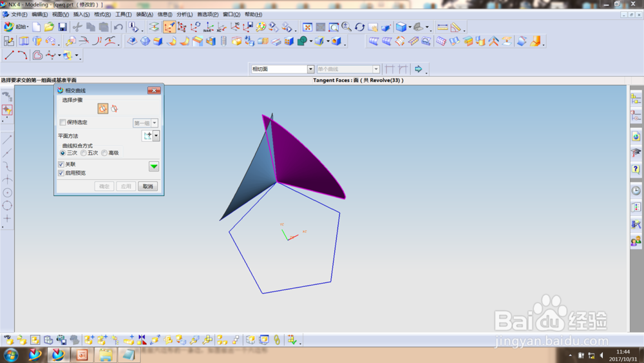This screenshot has width=644, height=363.
Task: Click the Zoom to window icon
Action: (334, 27)
